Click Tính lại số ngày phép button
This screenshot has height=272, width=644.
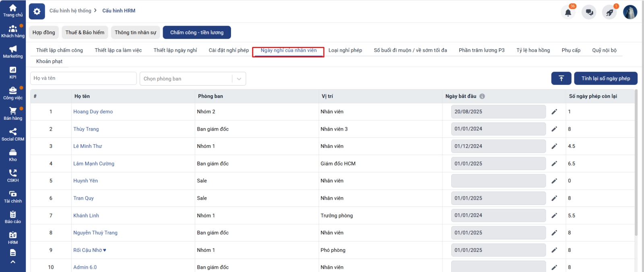(x=605, y=78)
